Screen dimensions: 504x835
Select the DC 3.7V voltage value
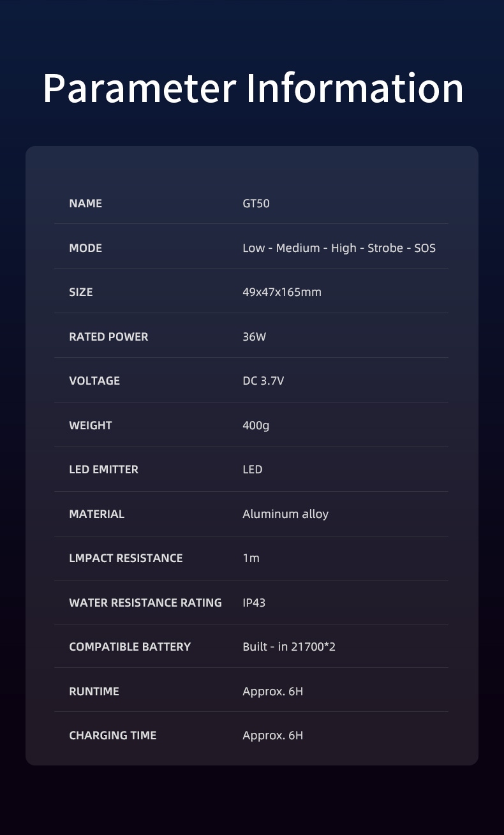click(263, 381)
